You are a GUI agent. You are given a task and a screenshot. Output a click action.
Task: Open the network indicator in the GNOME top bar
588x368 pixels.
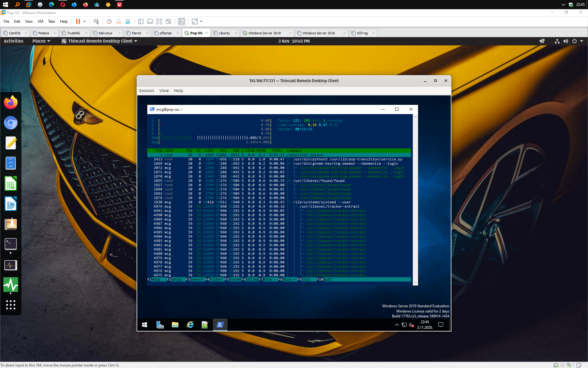pyautogui.click(x=557, y=41)
